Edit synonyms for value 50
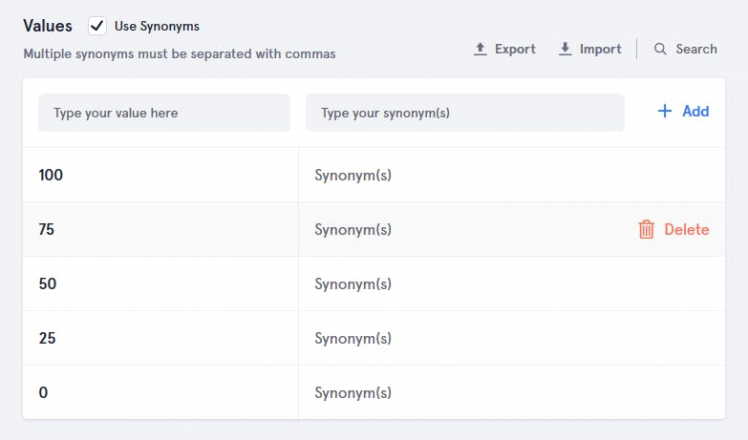Viewport: 748px width, 440px height. (x=353, y=284)
